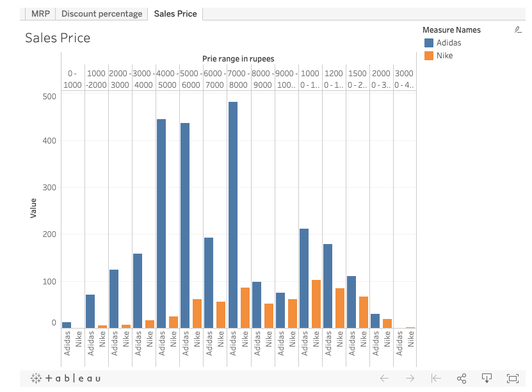Image resolution: width=532 pixels, height=392 pixels.
Task: Click the Adidas bar in 6000 - 7000 range
Action: pos(209,282)
